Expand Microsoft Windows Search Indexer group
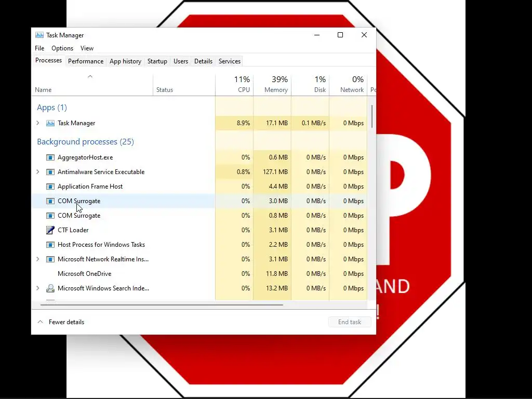This screenshot has height=399, width=532. click(x=37, y=288)
